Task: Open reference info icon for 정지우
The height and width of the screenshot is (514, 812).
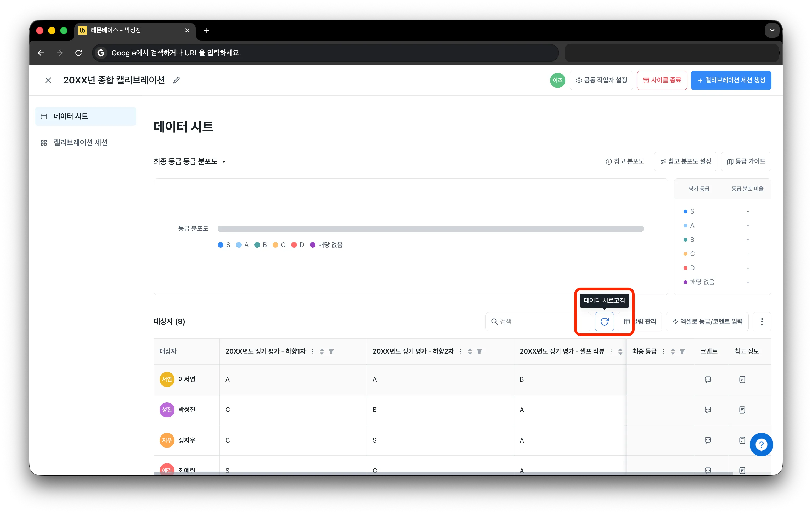Action: pyautogui.click(x=742, y=440)
